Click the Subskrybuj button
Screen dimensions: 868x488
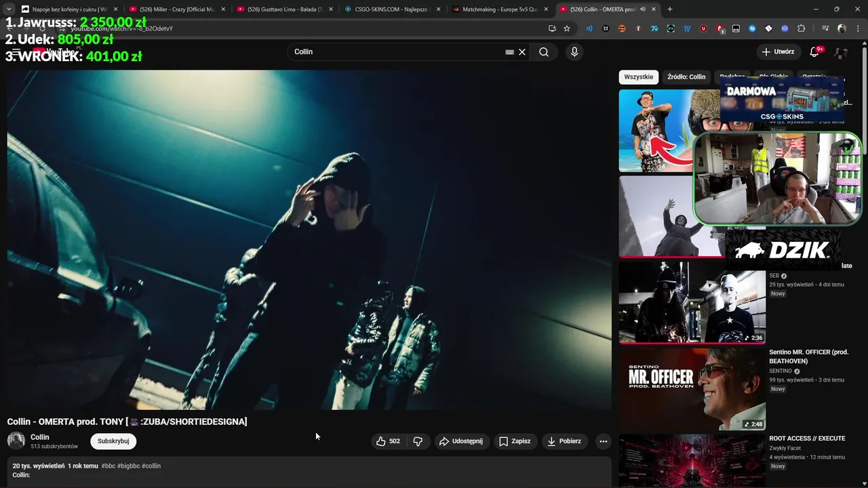coord(113,441)
